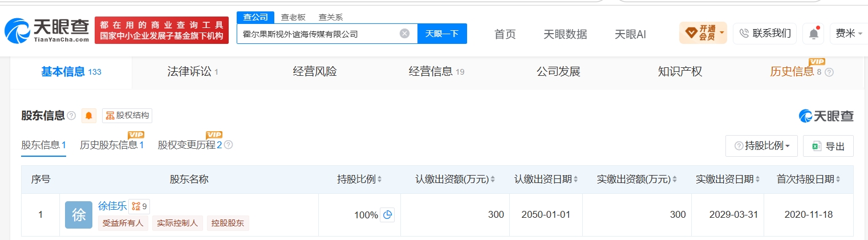Image resolution: width=868 pixels, height=240 pixels.
Task: Sort by 认缴出资额(万元) column
Action: pos(455,179)
